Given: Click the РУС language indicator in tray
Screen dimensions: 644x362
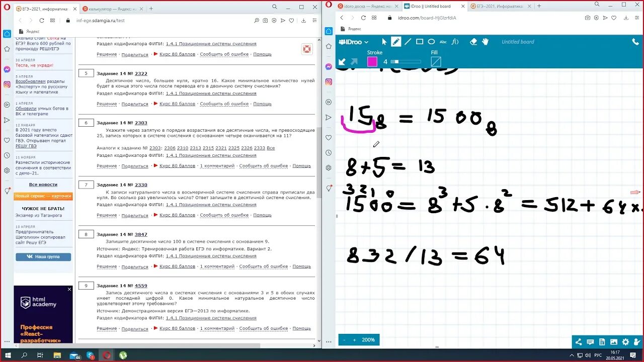Looking at the screenshot, I should (x=598, y=355).
